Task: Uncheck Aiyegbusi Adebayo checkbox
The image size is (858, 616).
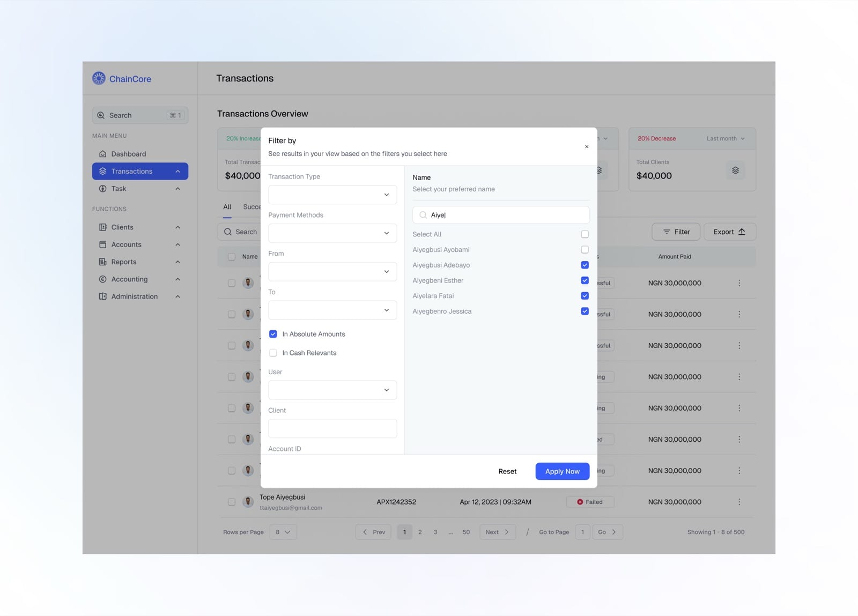Action: [x=585, y=265]
